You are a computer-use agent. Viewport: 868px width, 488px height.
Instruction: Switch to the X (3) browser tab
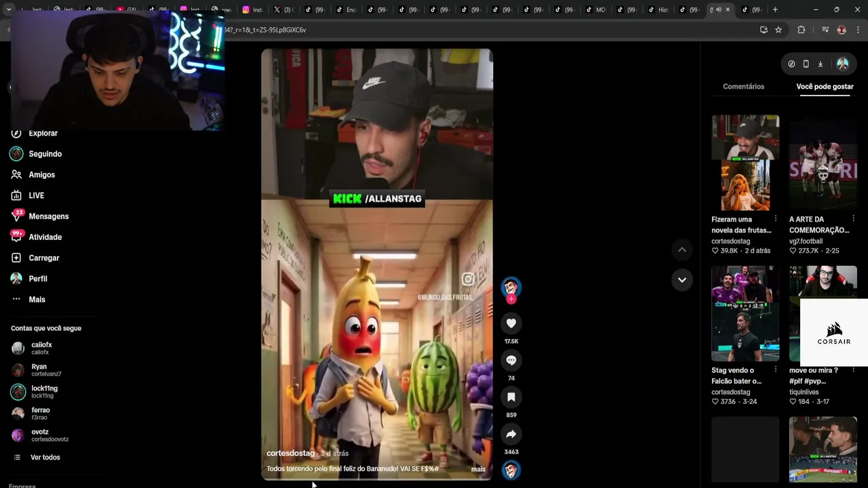[x=283, y=9]
